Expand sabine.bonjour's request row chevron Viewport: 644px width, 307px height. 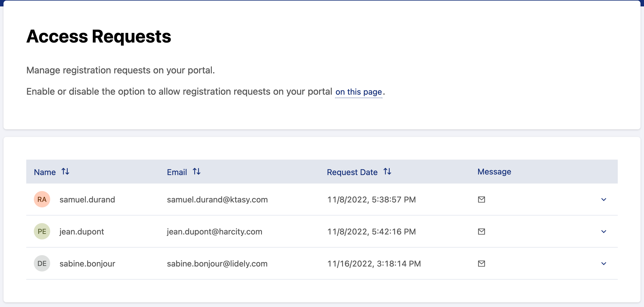click(604, 264)
